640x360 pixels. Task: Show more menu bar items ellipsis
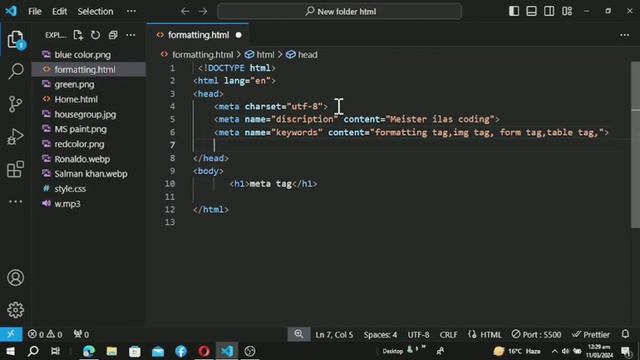(131, 11)
